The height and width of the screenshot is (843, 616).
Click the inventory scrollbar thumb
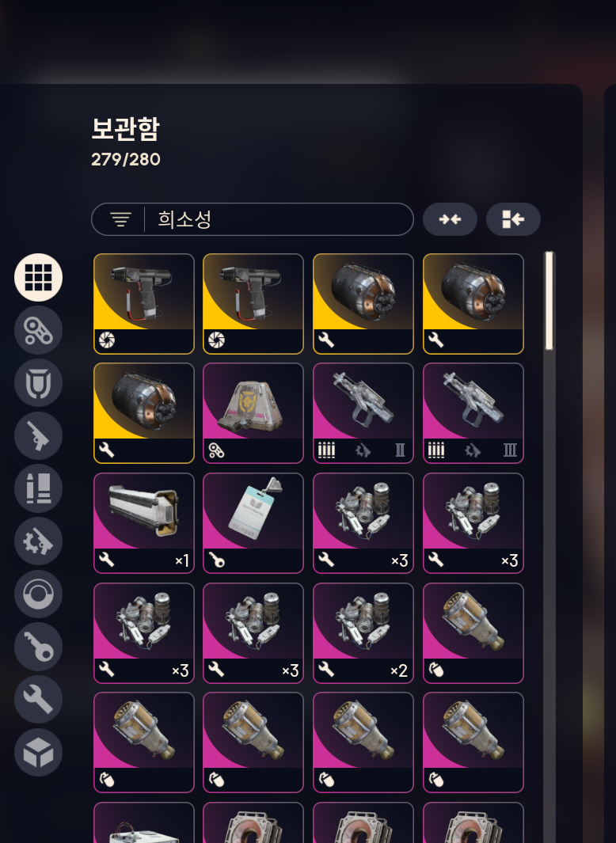click(x=549, y=301)
